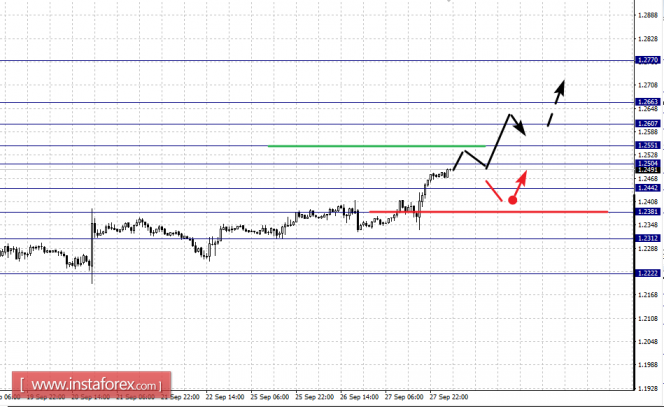
Task: Select the 1.2551 price level label
Action: click(648, 145)
